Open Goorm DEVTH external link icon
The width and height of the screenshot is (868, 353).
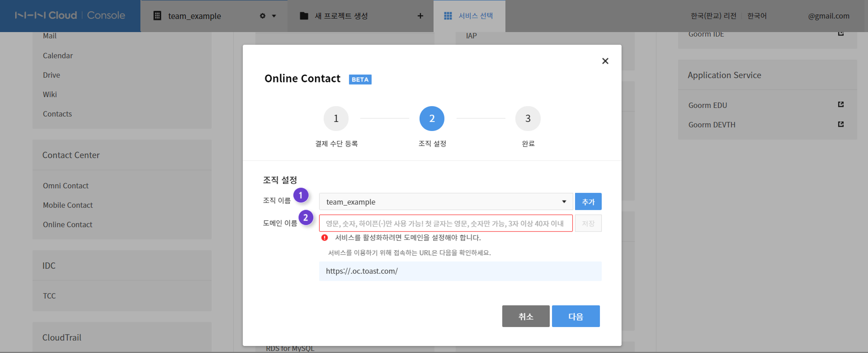841,124
